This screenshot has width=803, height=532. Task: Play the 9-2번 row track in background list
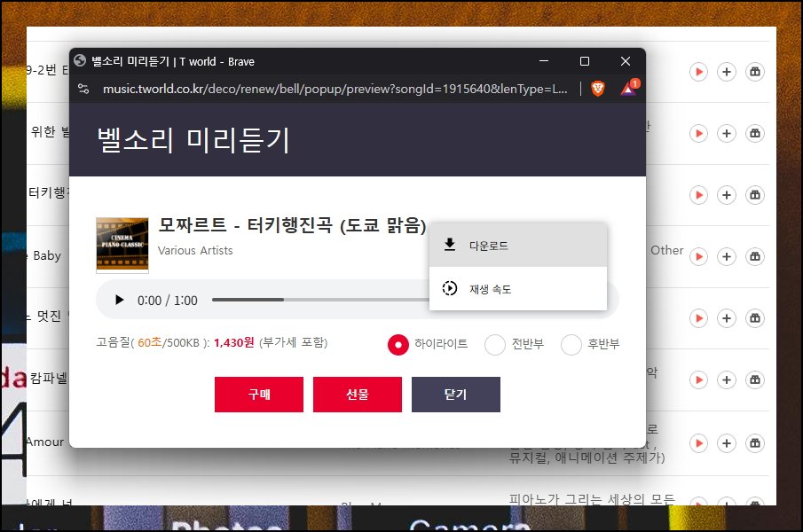[x=698, y=72]
